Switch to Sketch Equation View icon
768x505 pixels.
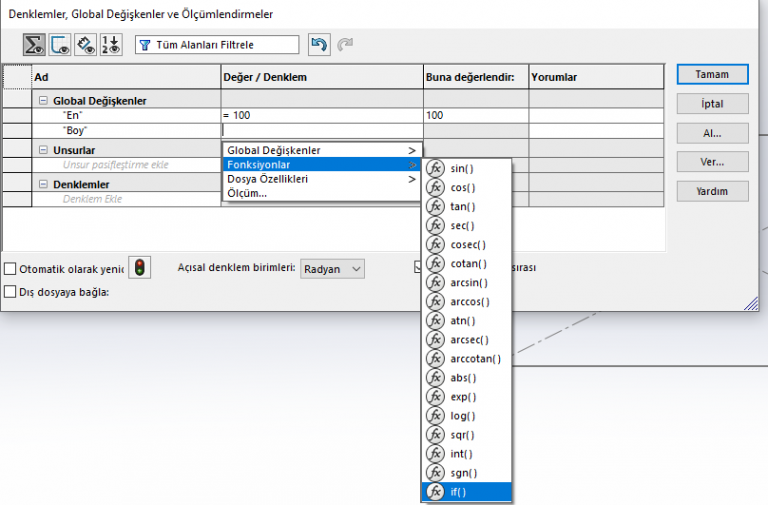(59, 45)
